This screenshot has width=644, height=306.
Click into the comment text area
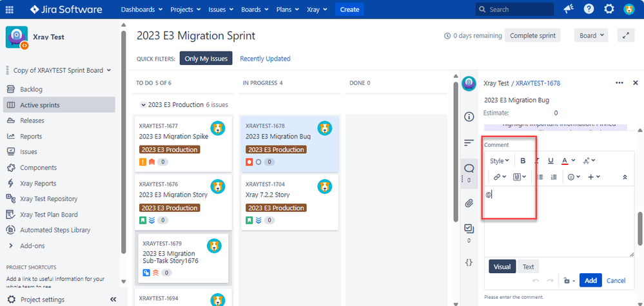pos(559,222)
